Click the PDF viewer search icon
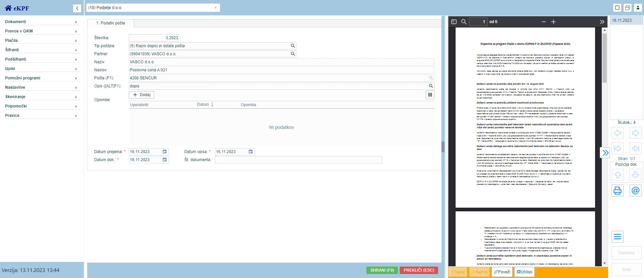Image resolution: width=644 pixels, height=278 pixels. click(464, 22)
